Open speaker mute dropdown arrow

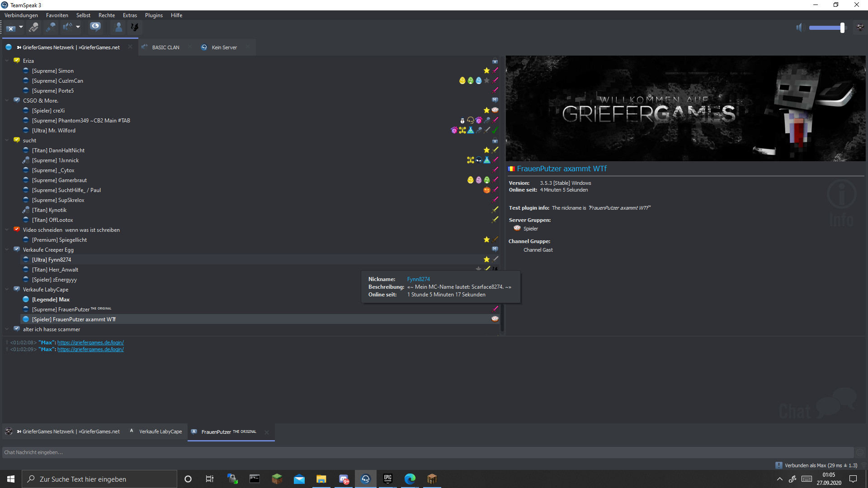click(78, 27)
